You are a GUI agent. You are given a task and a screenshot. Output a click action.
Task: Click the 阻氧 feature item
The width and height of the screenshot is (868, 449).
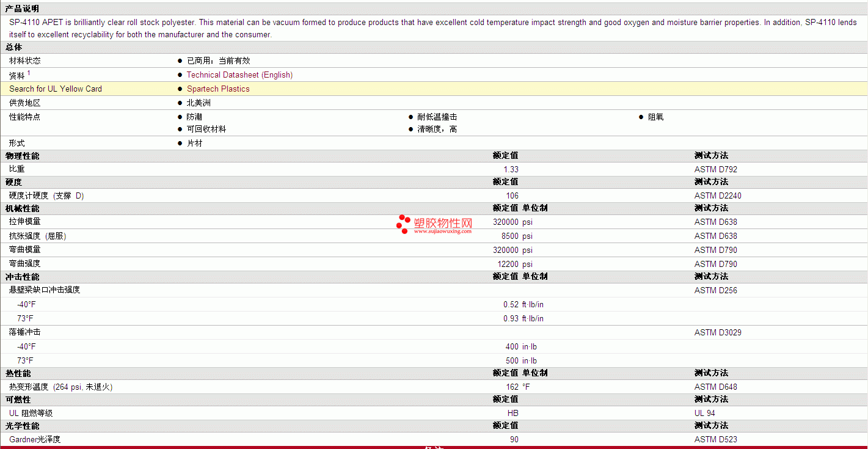pyautogui.click(x=656, y=117)
